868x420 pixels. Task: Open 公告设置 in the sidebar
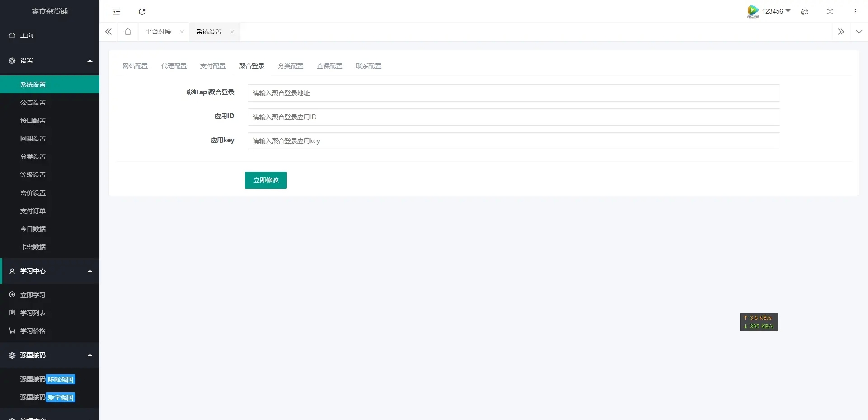(33, 103)
